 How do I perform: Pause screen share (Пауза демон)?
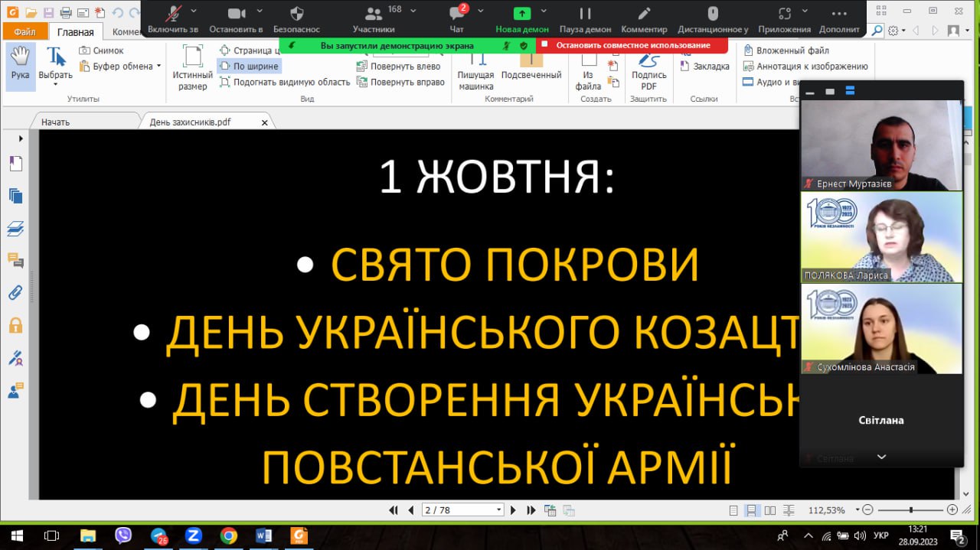585,18
